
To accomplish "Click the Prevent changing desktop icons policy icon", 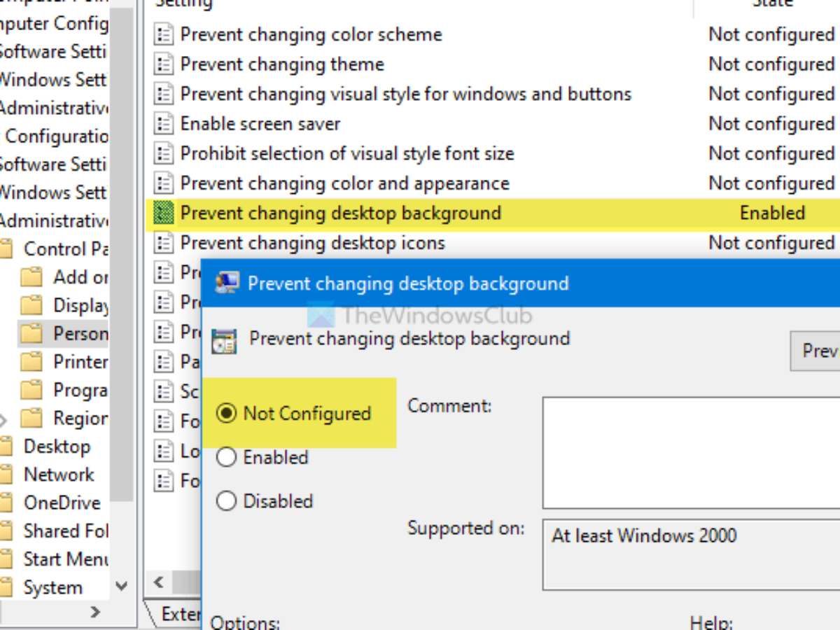I will pos(163,243).
